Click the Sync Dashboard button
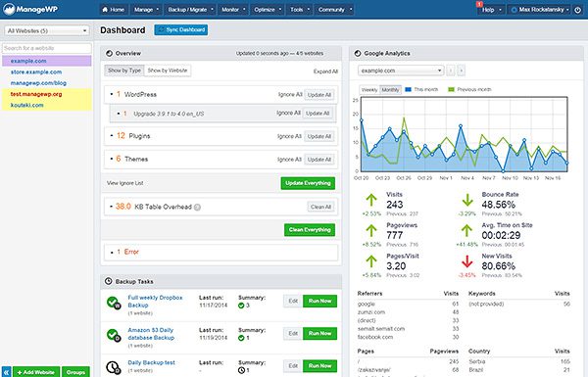The height and width of the screenshot is (377, 588). tap(181, 30)
